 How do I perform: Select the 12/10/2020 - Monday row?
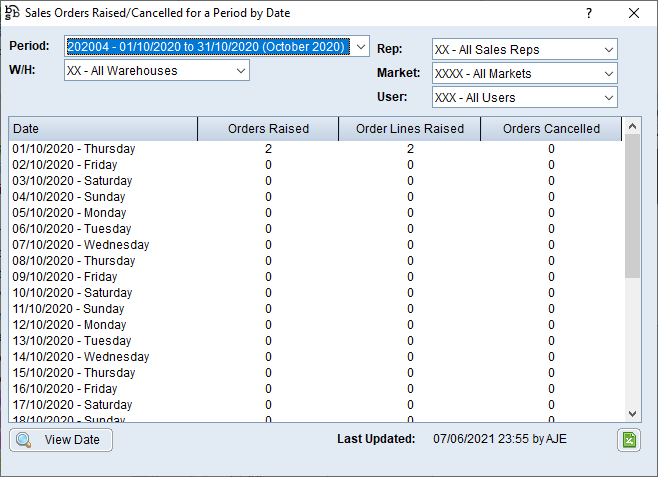tap(69, 325)
